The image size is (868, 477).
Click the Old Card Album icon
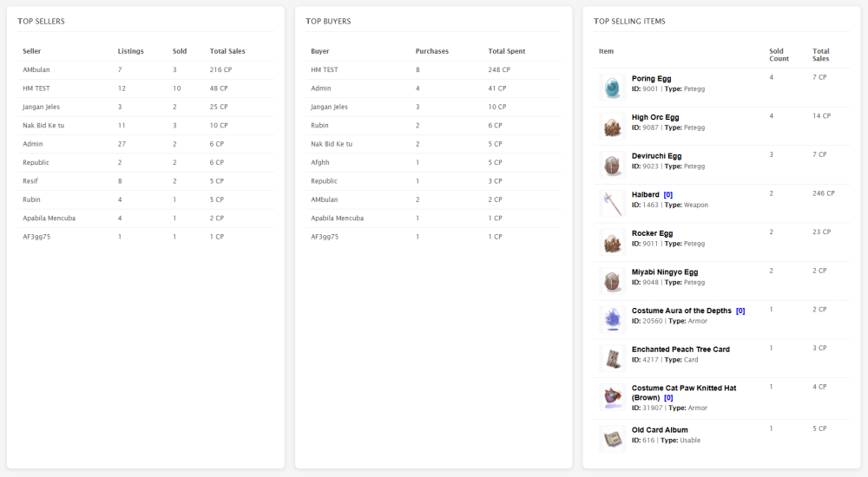[612, 439]
